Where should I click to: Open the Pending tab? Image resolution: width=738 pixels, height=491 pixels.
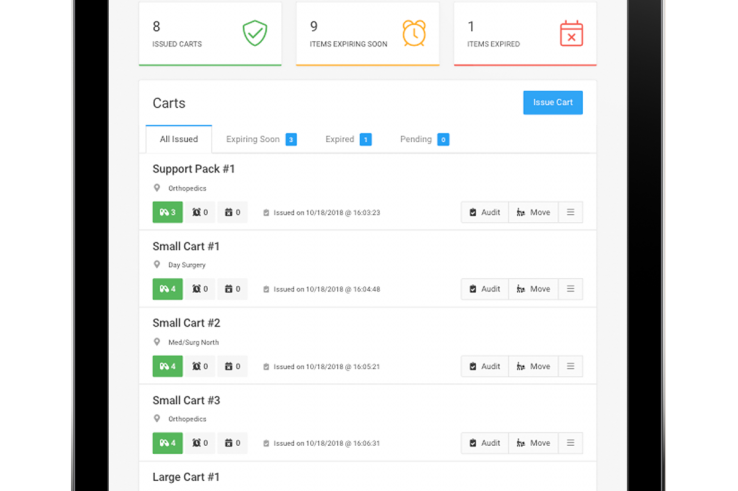pyautogui.click(x=424, y=139)
